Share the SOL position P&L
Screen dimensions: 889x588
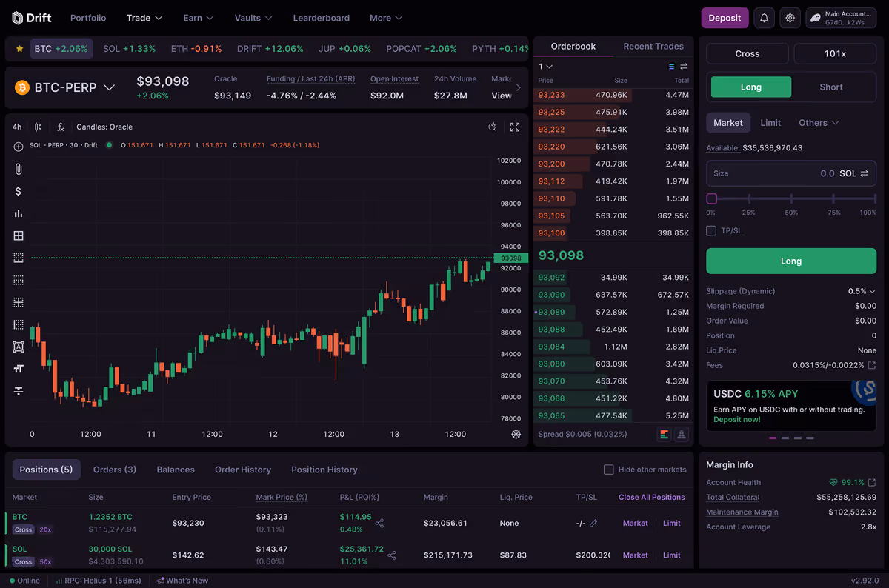[392, 555]
